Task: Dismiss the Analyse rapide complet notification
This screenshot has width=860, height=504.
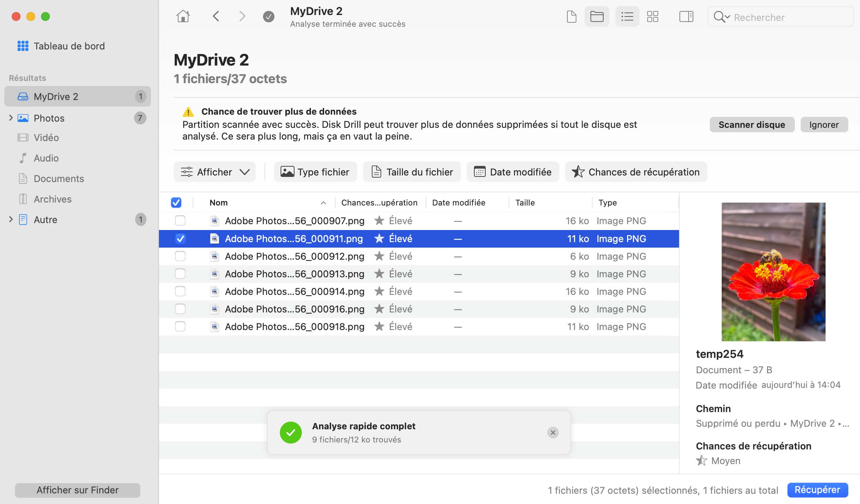Action: pyautogui.click(x=552, y=432)
